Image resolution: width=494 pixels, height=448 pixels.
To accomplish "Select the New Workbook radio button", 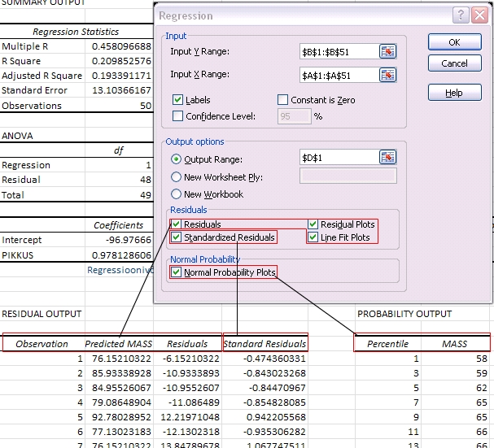I will coord(176,194).
